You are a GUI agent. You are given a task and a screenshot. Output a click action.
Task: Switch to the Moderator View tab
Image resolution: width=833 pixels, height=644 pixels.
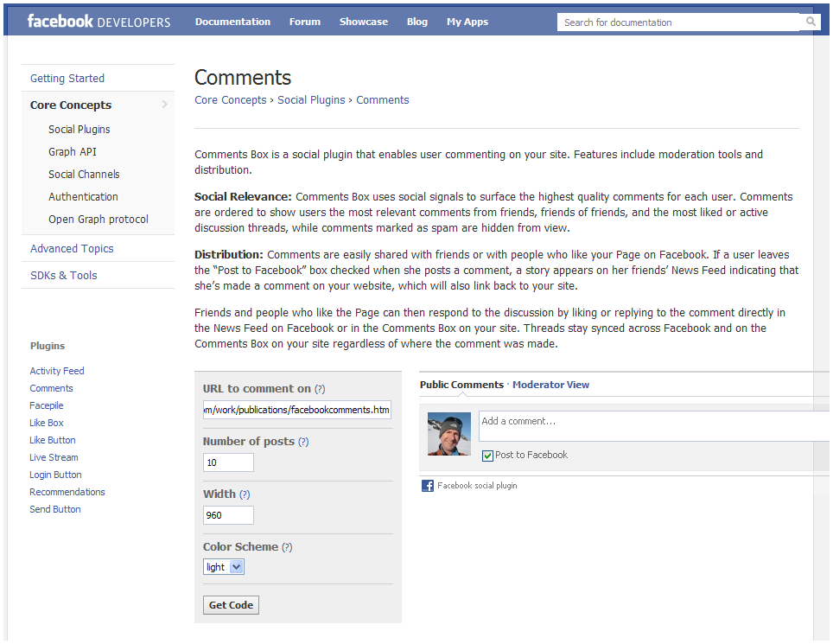click(551, 385)
